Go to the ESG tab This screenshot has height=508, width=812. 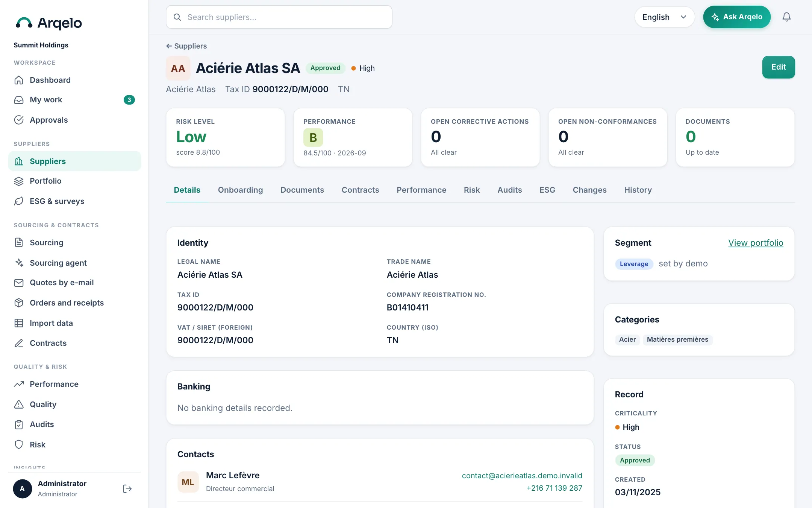pos(547,190)
